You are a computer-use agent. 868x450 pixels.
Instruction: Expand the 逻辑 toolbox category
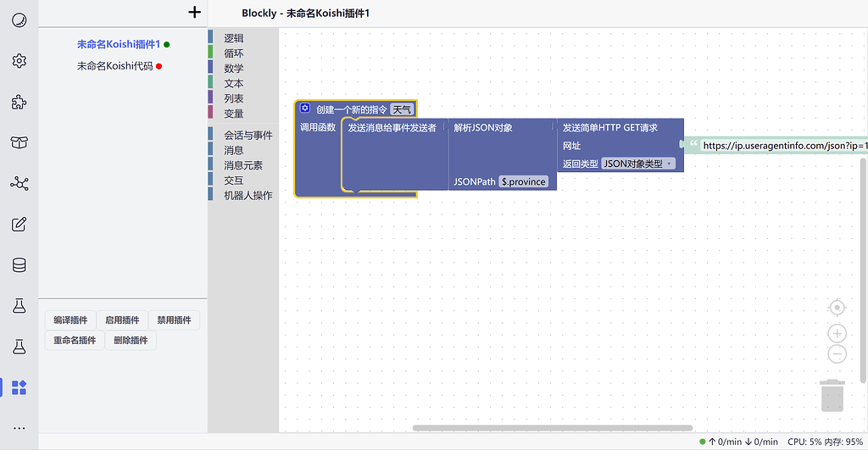(234, 38)
